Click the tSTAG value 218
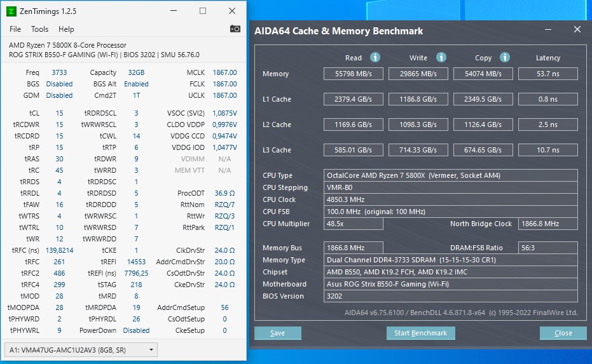This screenshot has width=592, height=364. coord(136,285)
